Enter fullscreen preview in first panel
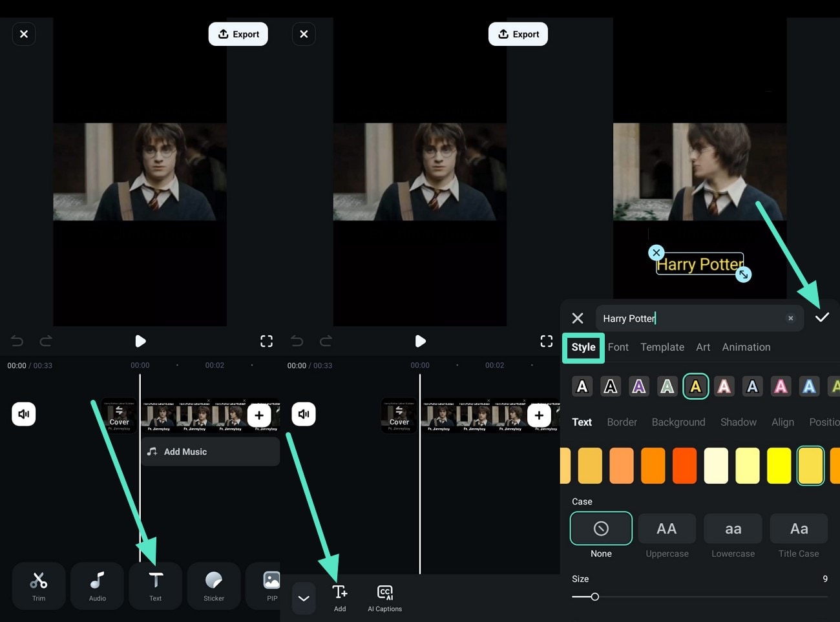The image size is (840, 622). (x=266, y=341)
